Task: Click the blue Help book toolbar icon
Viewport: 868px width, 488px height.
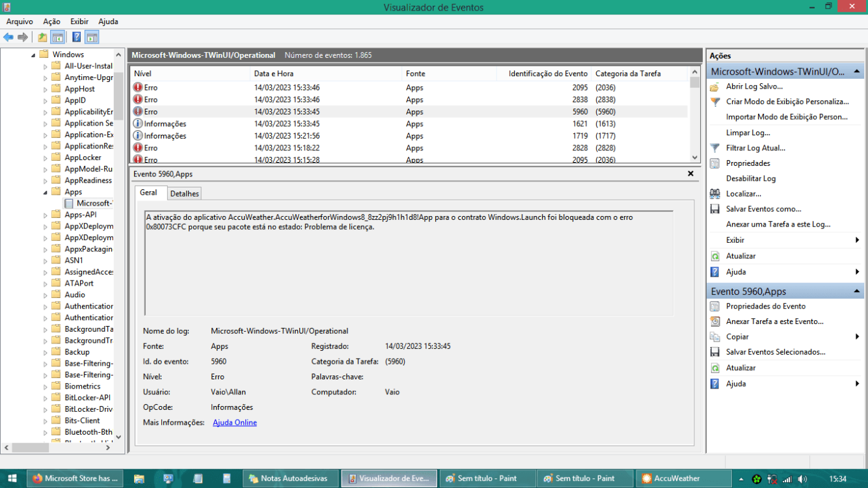Action: (x=76, y=37)
